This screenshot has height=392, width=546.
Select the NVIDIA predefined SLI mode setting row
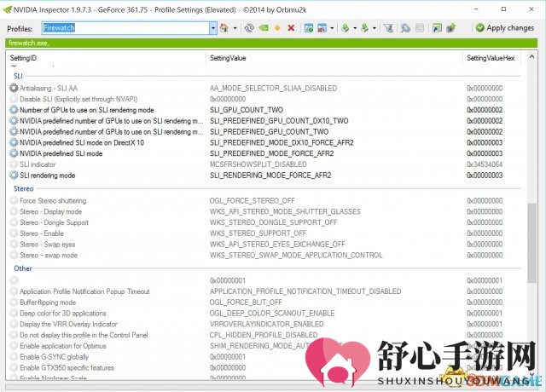(x=61, y=153)
